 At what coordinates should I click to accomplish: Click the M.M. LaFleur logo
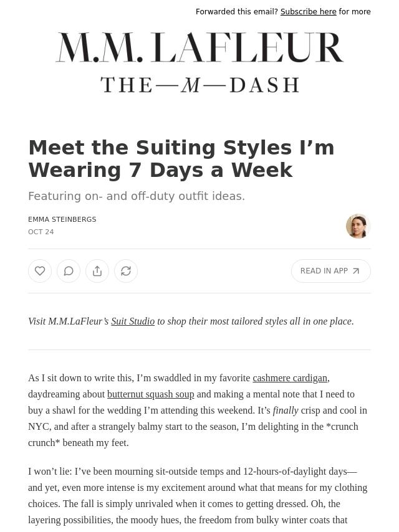(x=199, y=47)
